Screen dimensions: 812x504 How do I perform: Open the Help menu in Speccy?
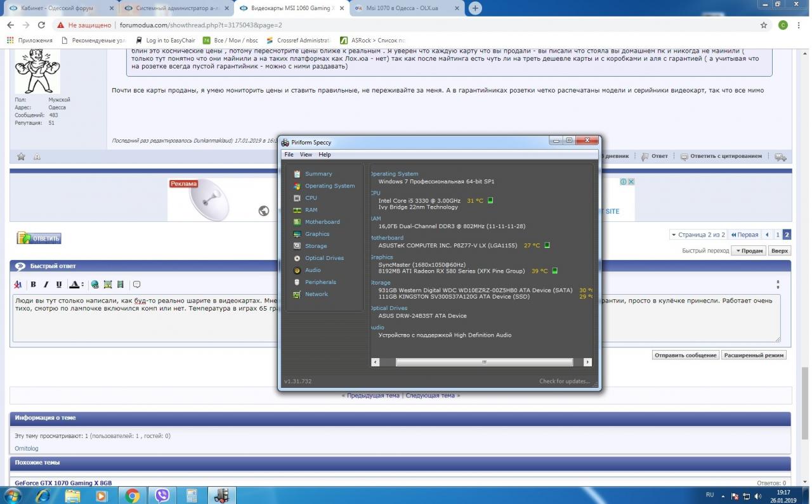[325, 155]
